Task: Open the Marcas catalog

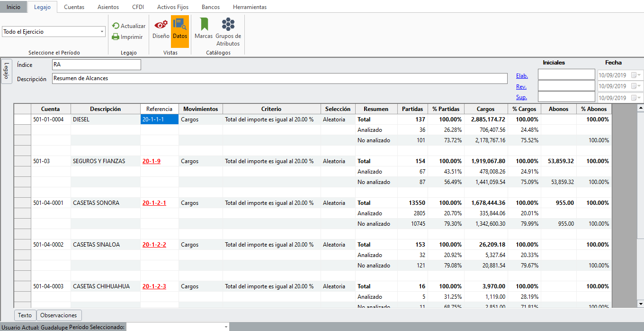Action: pos(204,28)
